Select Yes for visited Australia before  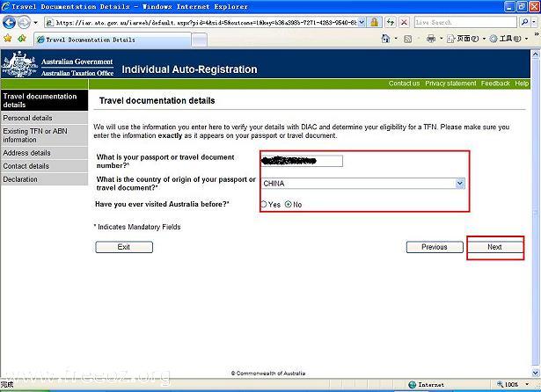point(264,205)
